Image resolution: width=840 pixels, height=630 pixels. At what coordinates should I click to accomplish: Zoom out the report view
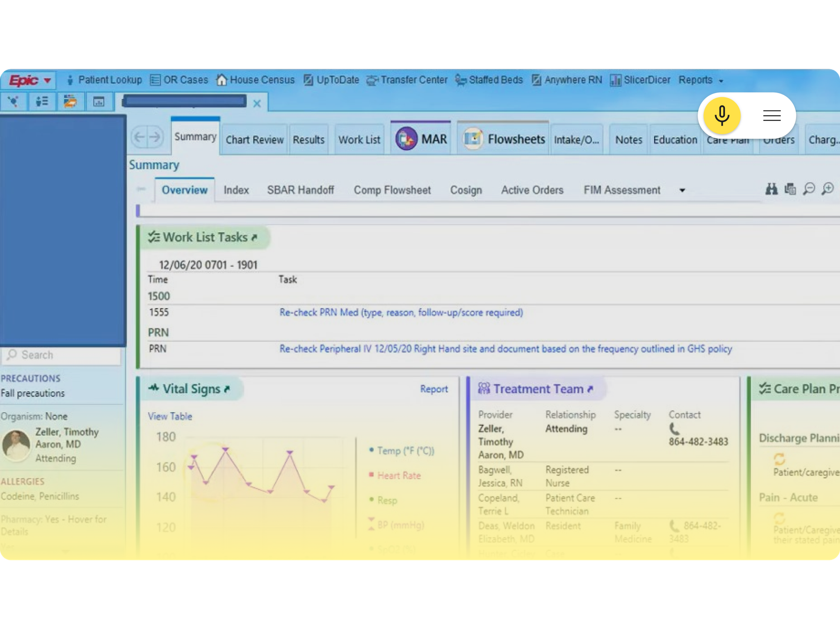(x=809, y=189)
